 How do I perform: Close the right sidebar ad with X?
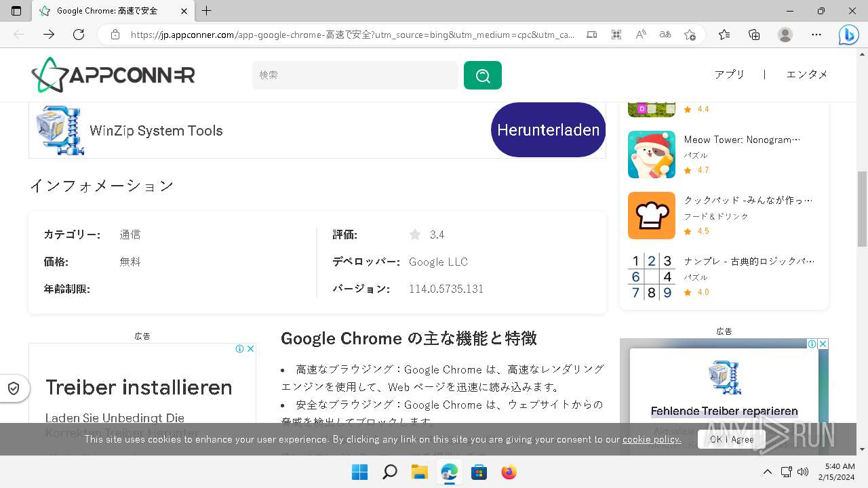pos(823,344)
